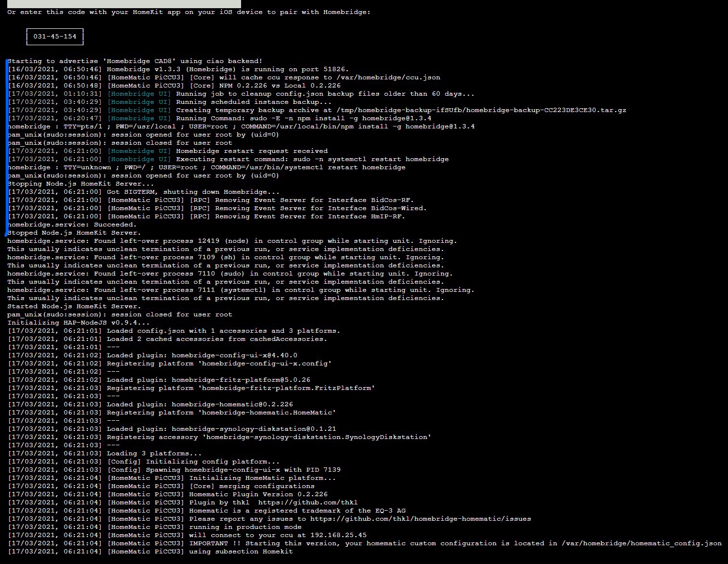Select 'homebridge.service: Succeeded.' line
This screenshot has height=564, width=728.
(x=72, y=225)
